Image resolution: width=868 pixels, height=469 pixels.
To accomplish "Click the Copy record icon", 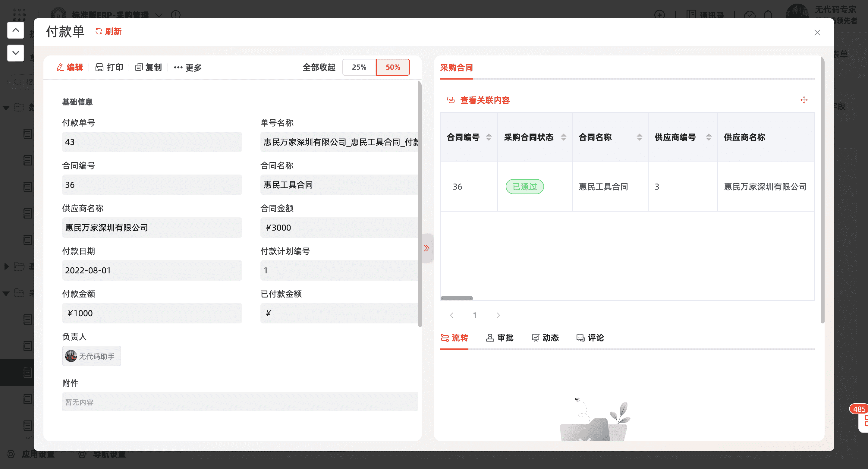I will click(x=139, y=68).
